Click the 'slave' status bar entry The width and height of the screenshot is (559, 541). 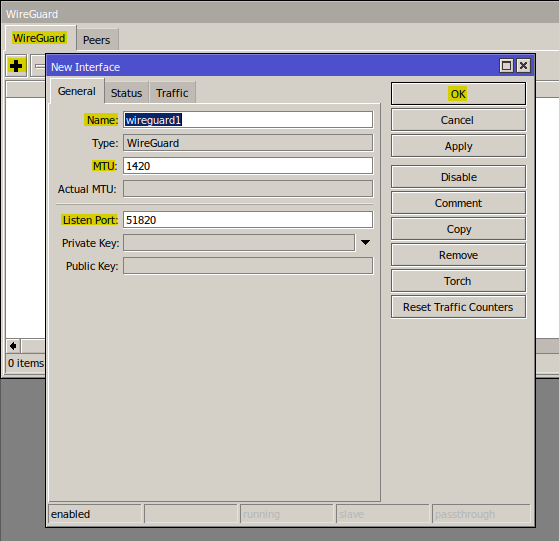[x=383, y=514]
